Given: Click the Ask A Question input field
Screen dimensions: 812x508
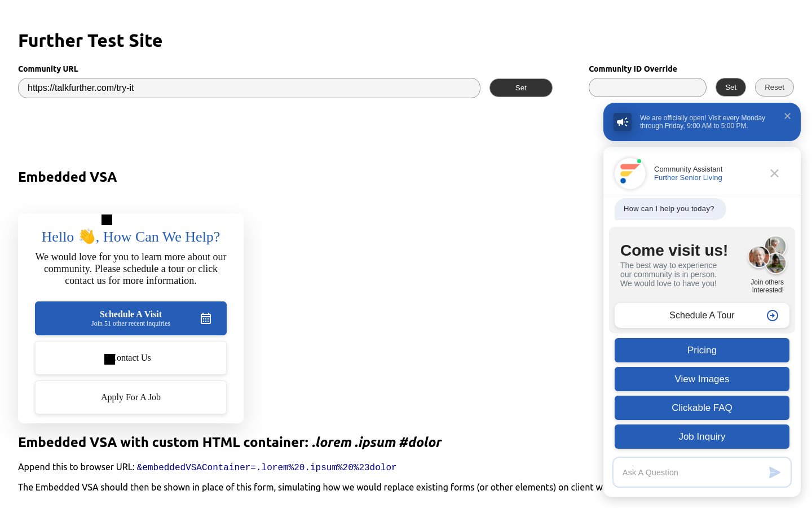Looking at the screenshot, I should pos(691,472).
